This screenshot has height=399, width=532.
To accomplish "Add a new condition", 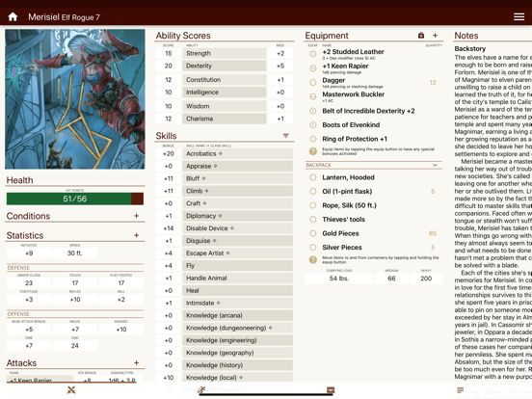I will point(137,216).
